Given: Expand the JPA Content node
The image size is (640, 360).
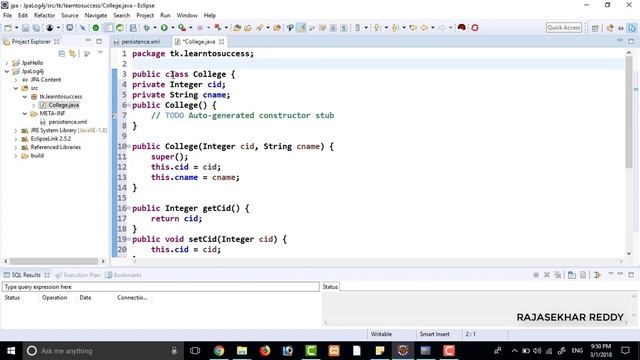Looking at the screenshot, I should [x=16, y=80].
